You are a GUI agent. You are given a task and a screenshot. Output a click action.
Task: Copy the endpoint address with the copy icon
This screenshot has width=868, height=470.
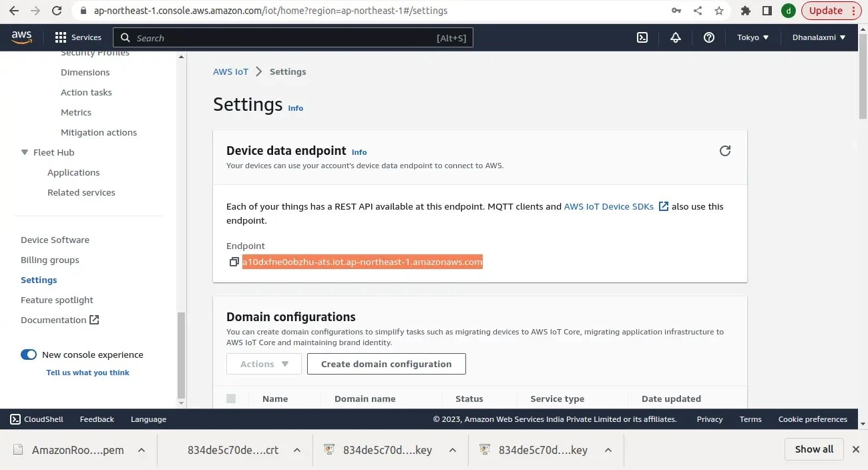234,262
